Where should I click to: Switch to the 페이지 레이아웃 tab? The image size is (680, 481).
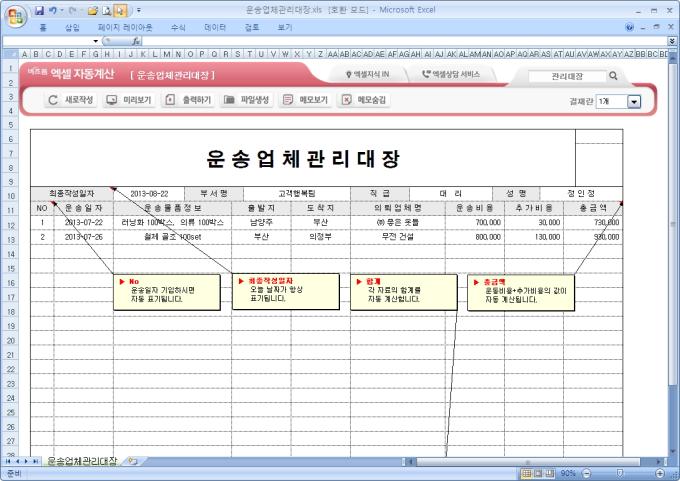click(125, 28)
